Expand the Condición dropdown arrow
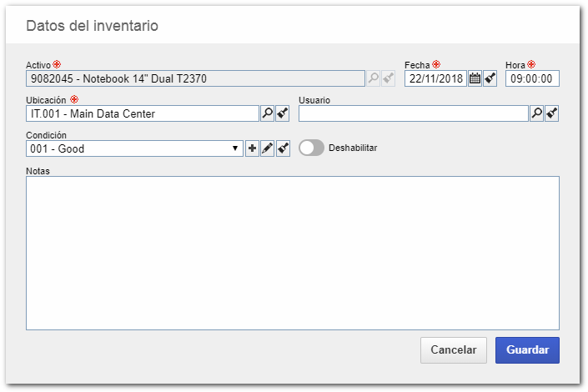588x392 pixels. click(235, 148)
